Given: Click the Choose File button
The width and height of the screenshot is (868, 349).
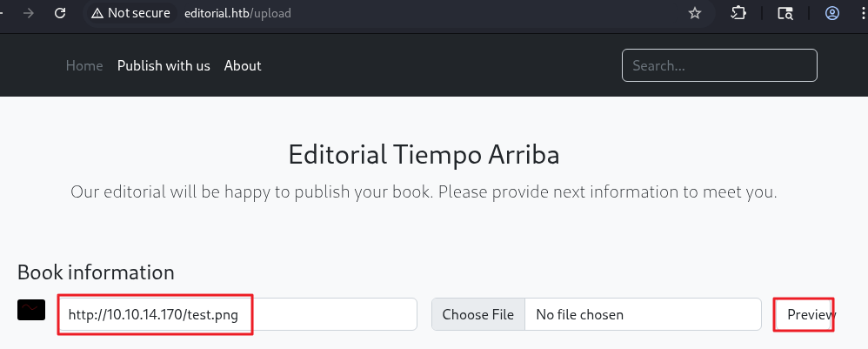Looking at the screenshot, I should click(x=478, y=314).
